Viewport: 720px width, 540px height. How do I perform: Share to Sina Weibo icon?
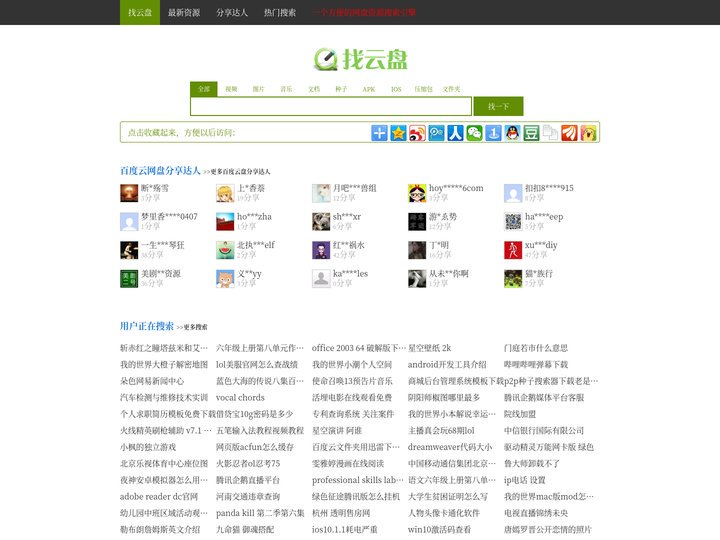tap(417, 133)
